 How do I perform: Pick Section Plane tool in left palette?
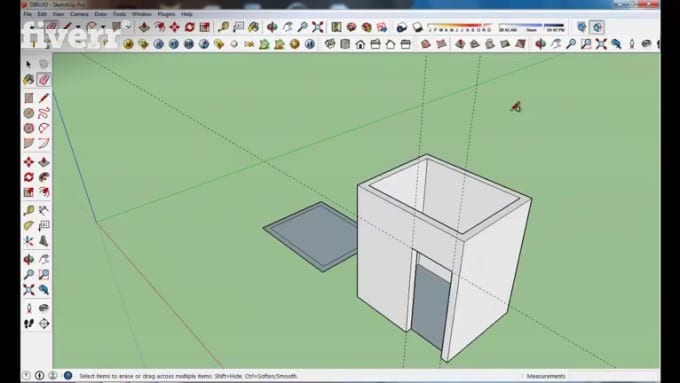43,324
